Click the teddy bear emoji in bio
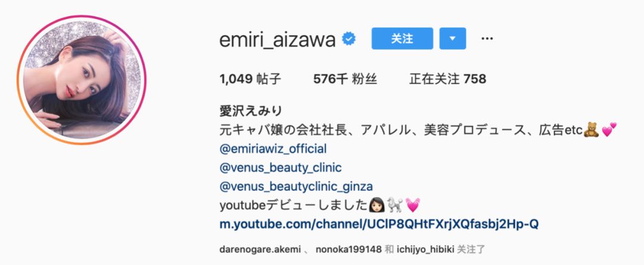The height and width of the screenshot is (265, 644). (591, 130)
